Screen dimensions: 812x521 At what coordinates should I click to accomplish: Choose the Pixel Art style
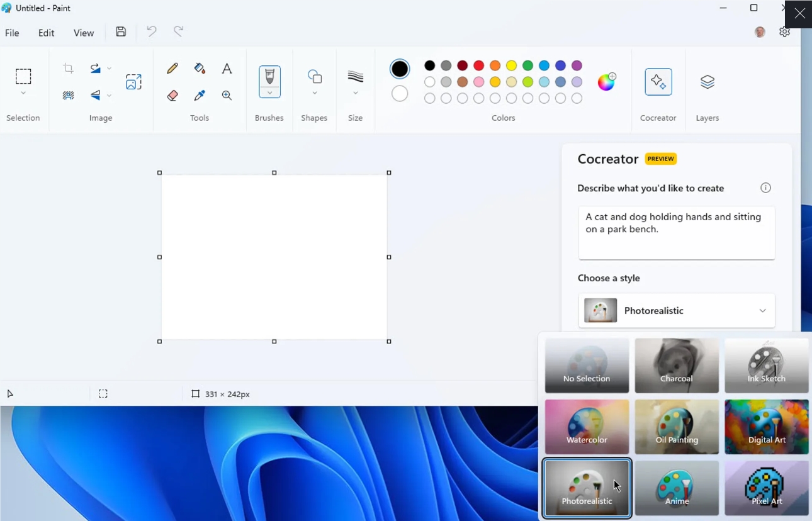[x=767, y=488]
